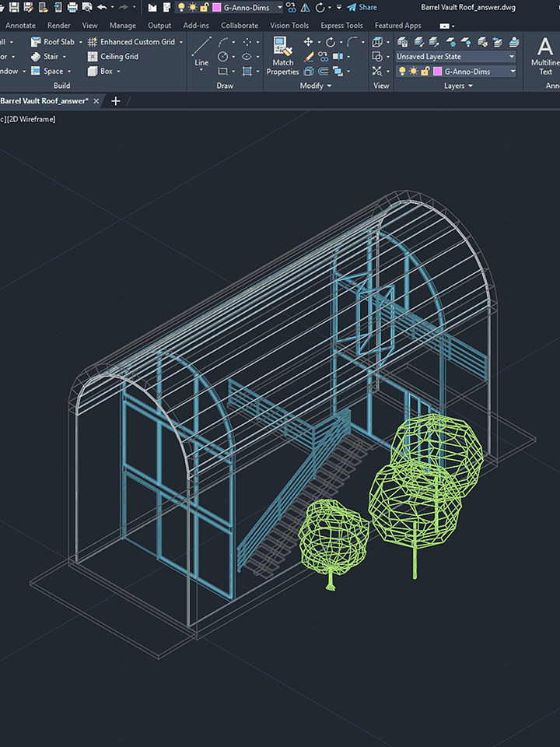Image resolution: width=560 pixels, height=747 pixels.
Task: Toggle layer freeze sun icon in Layers panel
Action: pos(414,72)
